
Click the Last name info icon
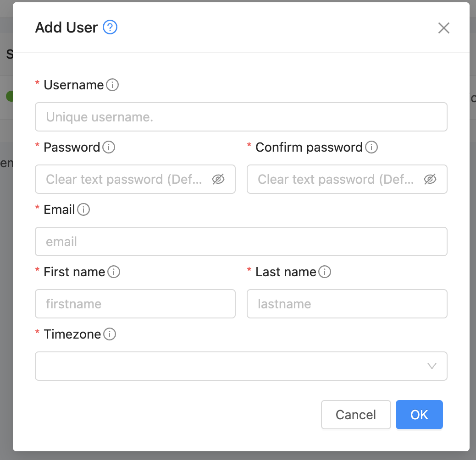click(325, 272)
